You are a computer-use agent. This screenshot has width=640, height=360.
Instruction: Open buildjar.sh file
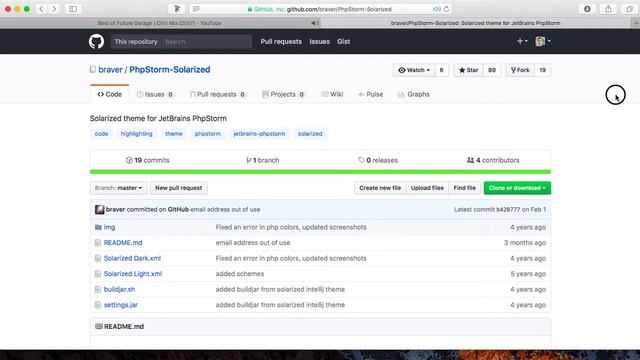pos(119,289)
